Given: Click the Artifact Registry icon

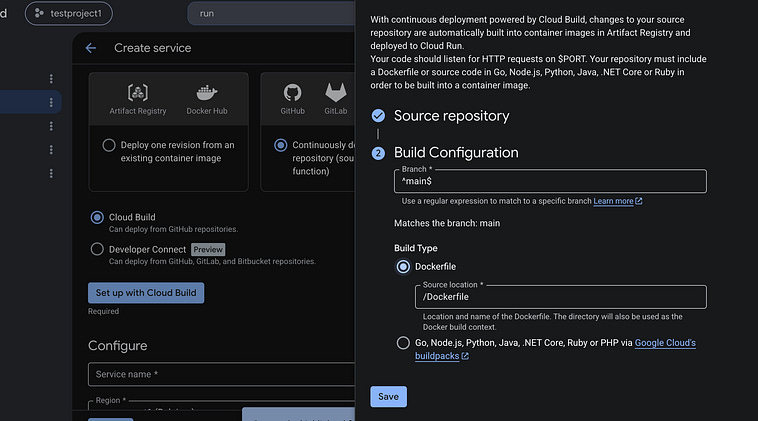Looking at the screenshot, I should point(138,92).
